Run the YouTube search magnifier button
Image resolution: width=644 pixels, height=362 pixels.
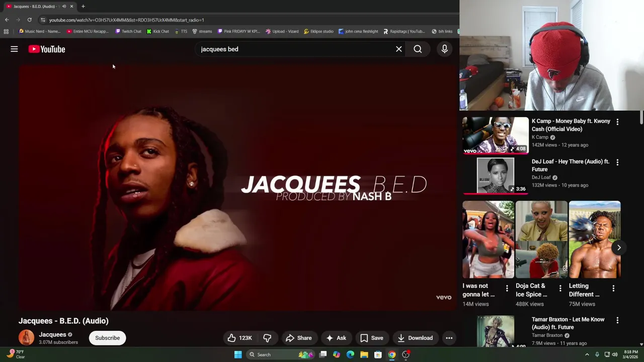418,49
